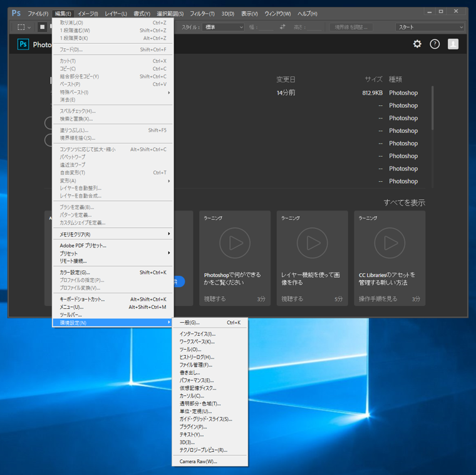The height and width of the screenshot is (475, 476).
Task: Select Adobe PDF プリセット menu item
Action: click(113, 246)
